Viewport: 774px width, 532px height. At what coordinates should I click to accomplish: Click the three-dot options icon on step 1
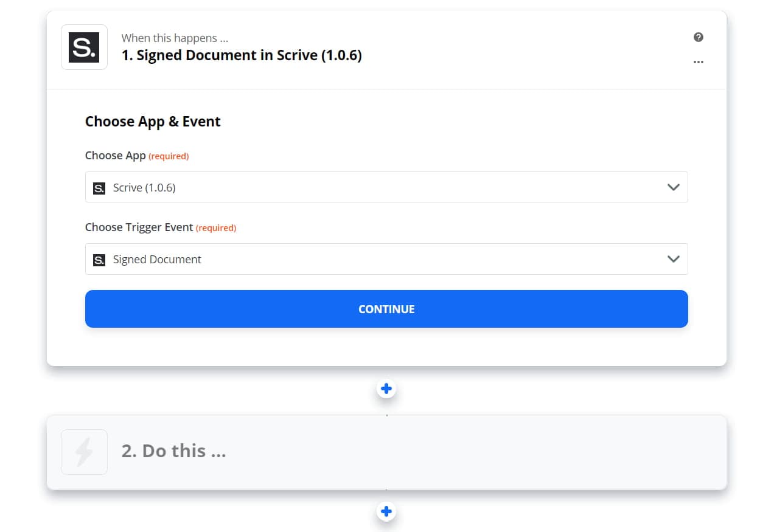tap(698, 61)
